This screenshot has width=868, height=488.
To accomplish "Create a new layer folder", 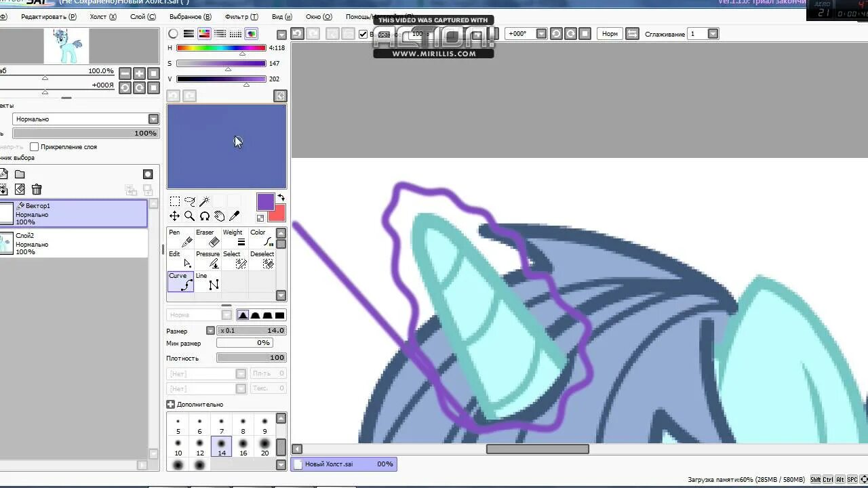I will click(x=20, y=174).
